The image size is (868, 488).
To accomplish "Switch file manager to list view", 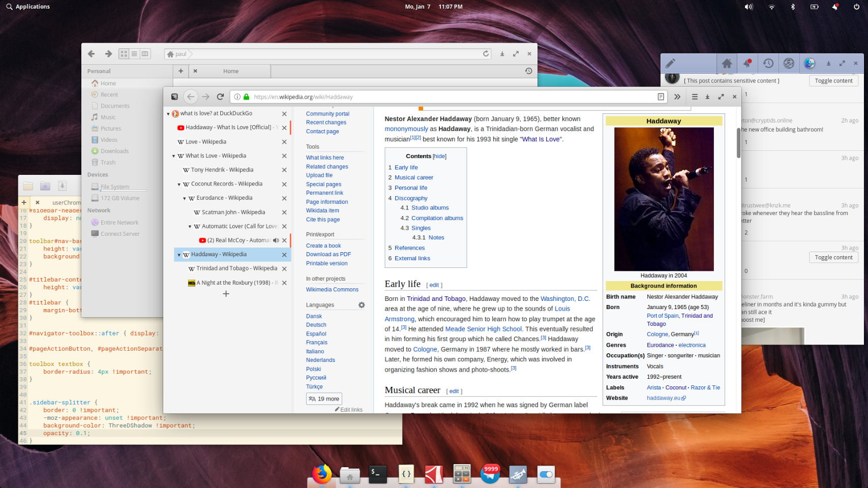I will tap(134, 54).
